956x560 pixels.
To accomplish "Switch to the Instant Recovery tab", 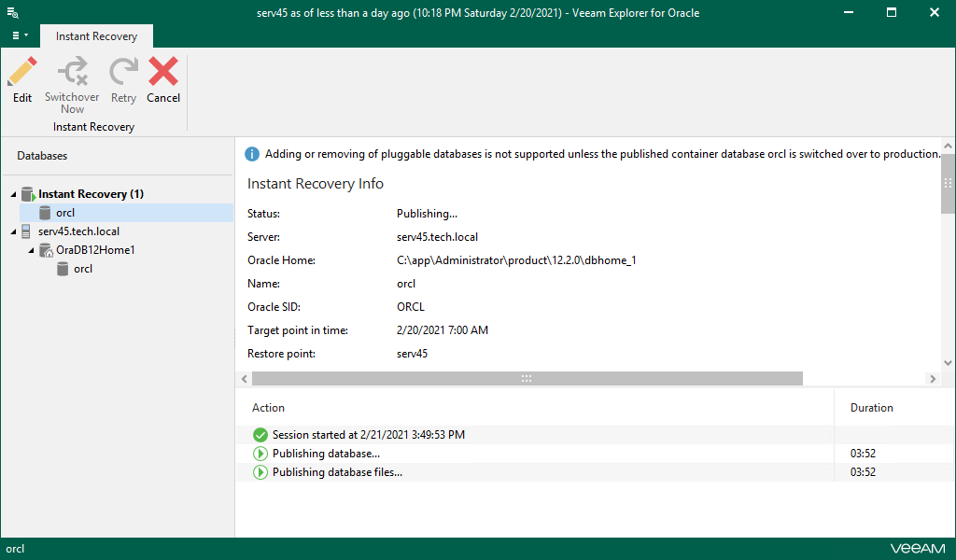I will [x=96, y=36].
